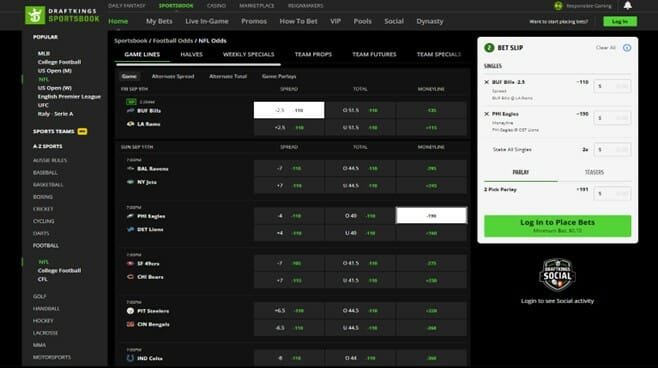Go to Live In-Game
The image size is (658, 368).
click(207, 21)
